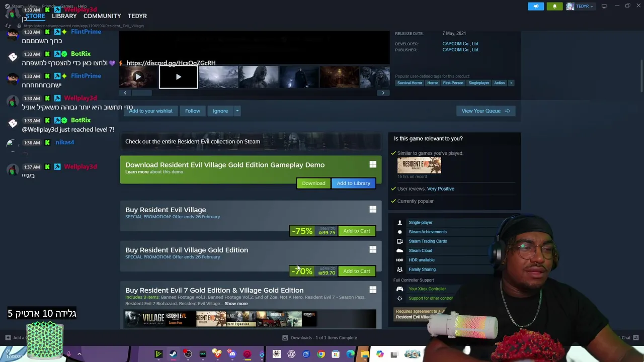This screenshot has width=644, height=362.
Task: Open the Downloads tray icon
Action: click(285, 338)
